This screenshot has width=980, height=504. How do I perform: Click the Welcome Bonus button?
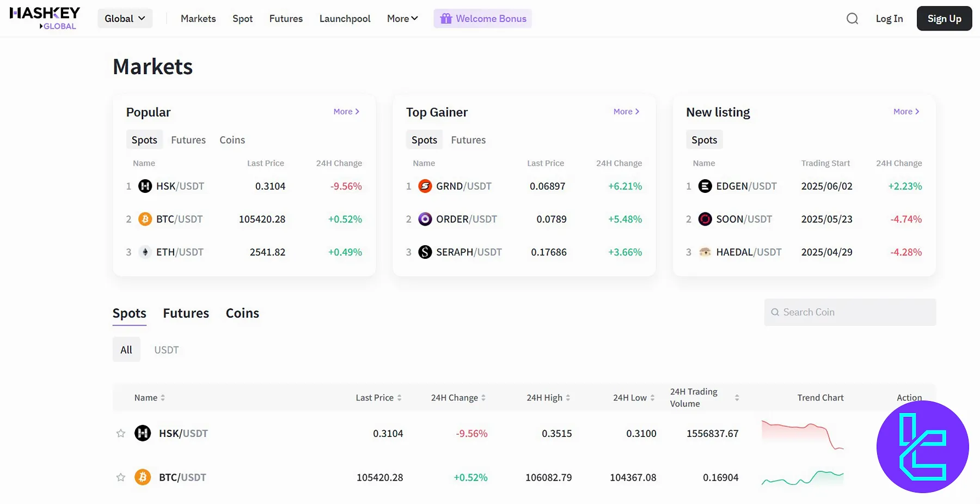[x=483, y=19]
